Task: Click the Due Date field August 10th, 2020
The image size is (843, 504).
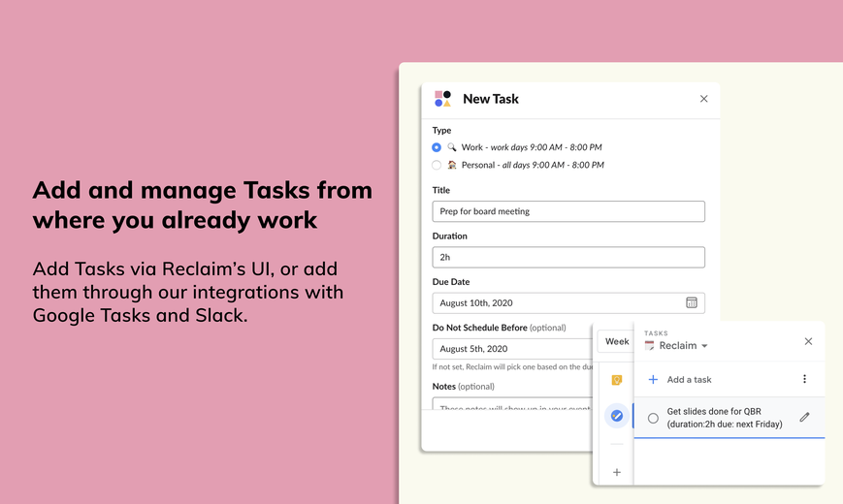Action: (568, 303)
